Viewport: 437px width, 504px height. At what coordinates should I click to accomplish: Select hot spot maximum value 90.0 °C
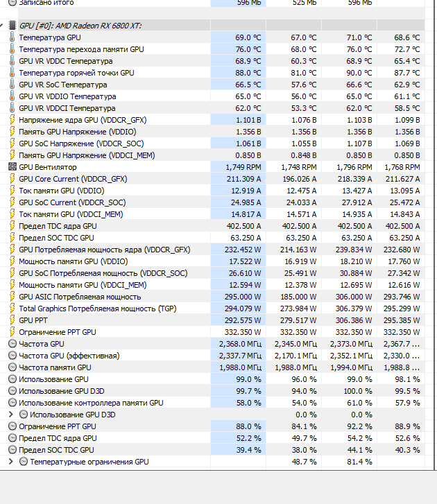pos(359,73)
